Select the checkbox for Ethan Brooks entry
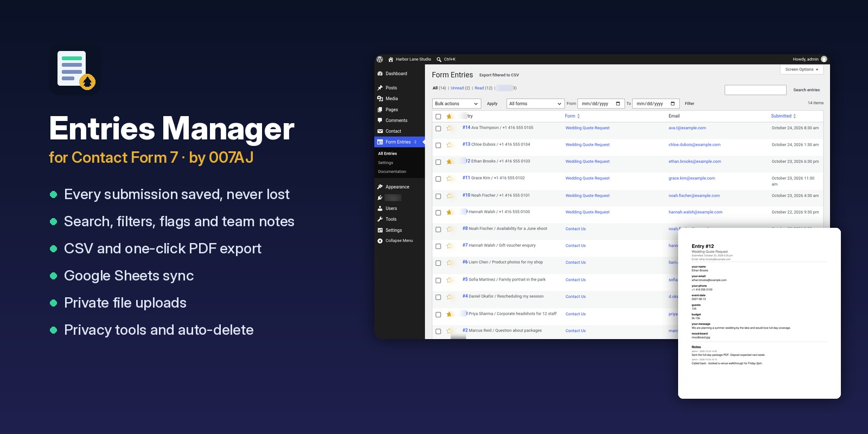Image resolution: width=868 pixels, height=434 pixels. pos(438,162)
